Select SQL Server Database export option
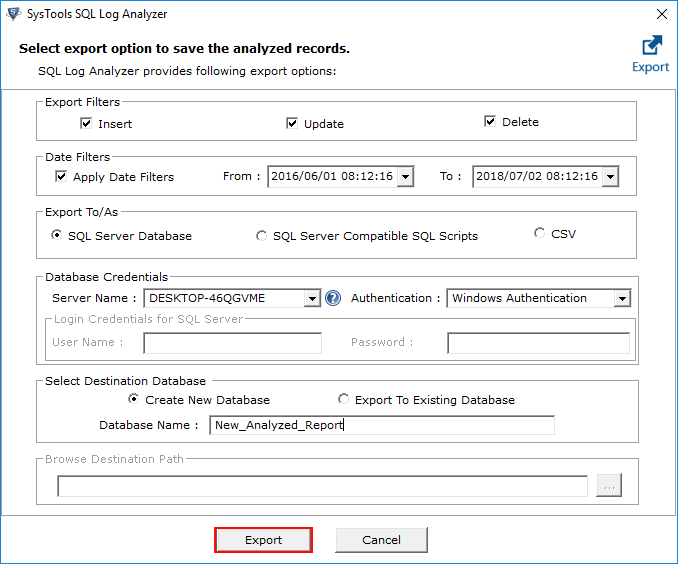The image size is (678, 564). pos(56,236)
